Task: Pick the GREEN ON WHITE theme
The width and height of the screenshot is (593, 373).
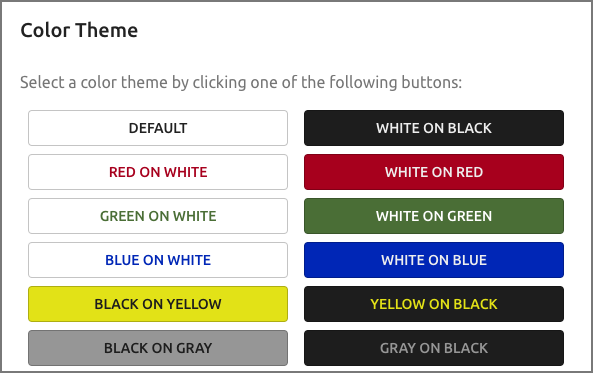Action: tap(158, 216)
